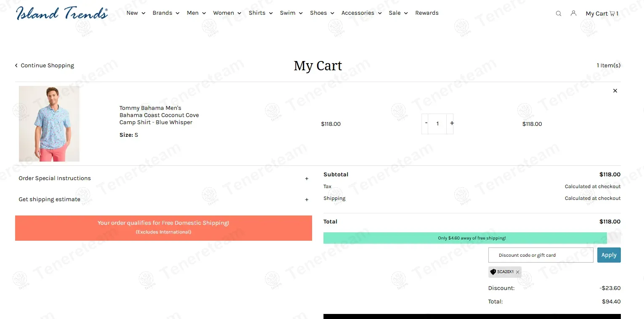The image size is (644, 319).
Task: Go to the Rewards page
Action: 427,13
